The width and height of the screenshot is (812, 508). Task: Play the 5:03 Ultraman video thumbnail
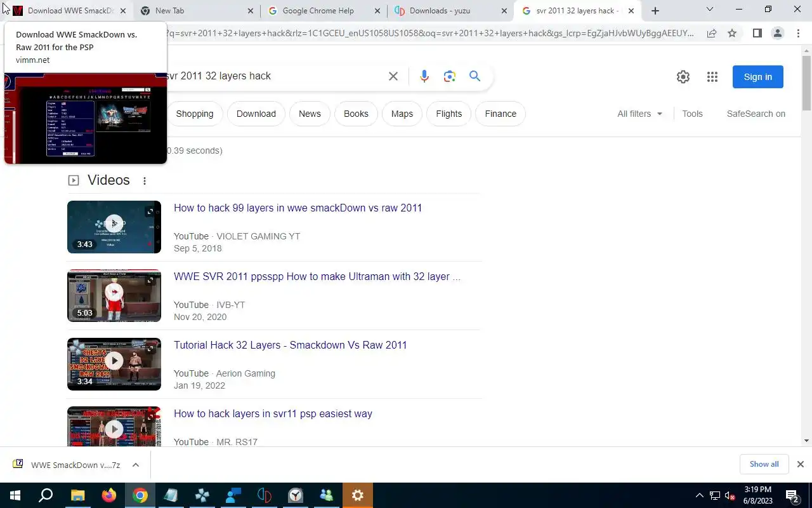114,295
